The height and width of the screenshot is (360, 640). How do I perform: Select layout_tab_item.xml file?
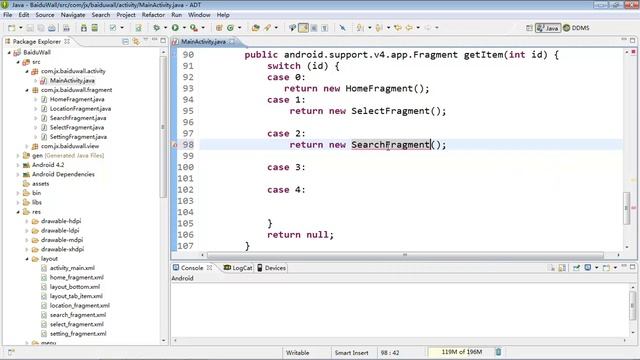coord(76,296)
